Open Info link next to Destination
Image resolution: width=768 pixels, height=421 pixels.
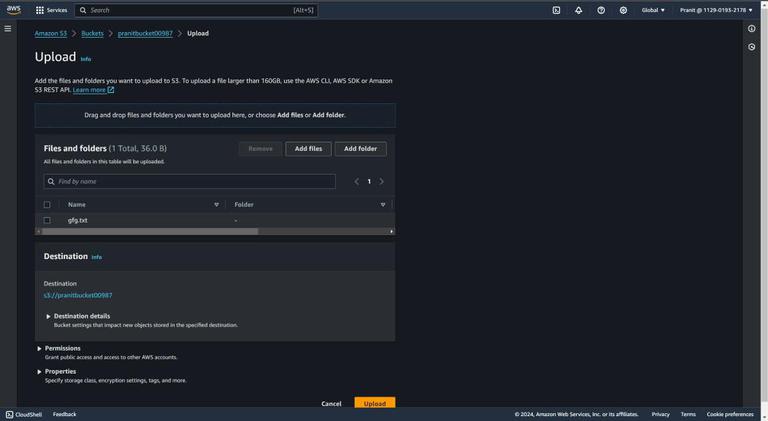pyautogui.click(x=96, y=257)
